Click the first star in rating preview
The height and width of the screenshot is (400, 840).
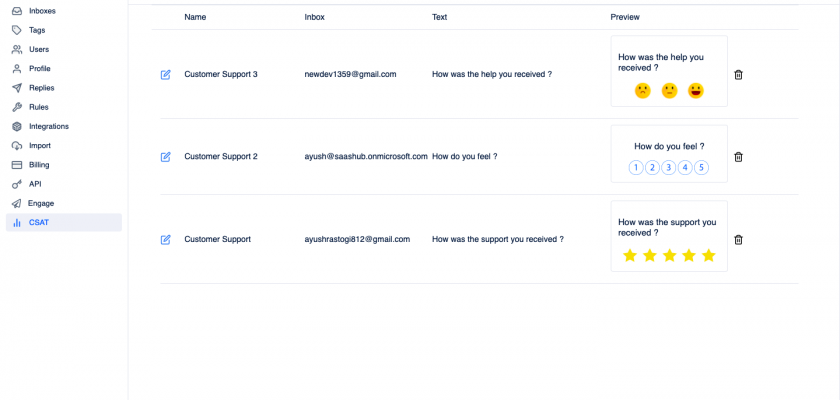point(630,256)
